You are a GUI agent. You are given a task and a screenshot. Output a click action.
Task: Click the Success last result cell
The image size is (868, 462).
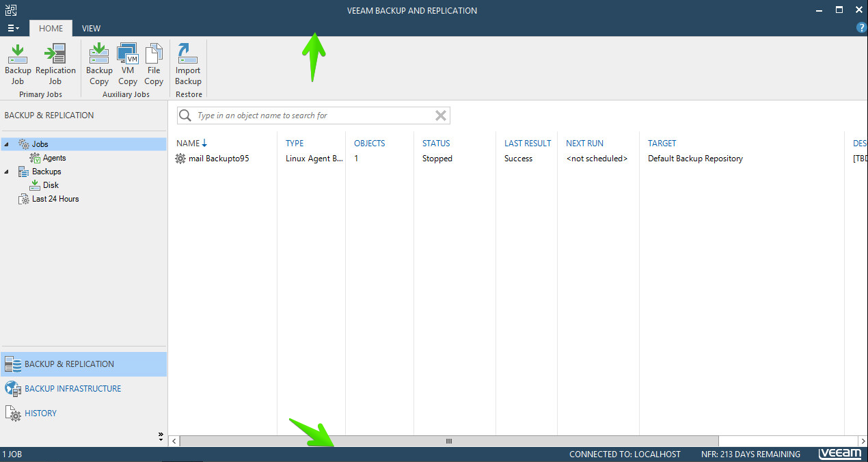518,159
